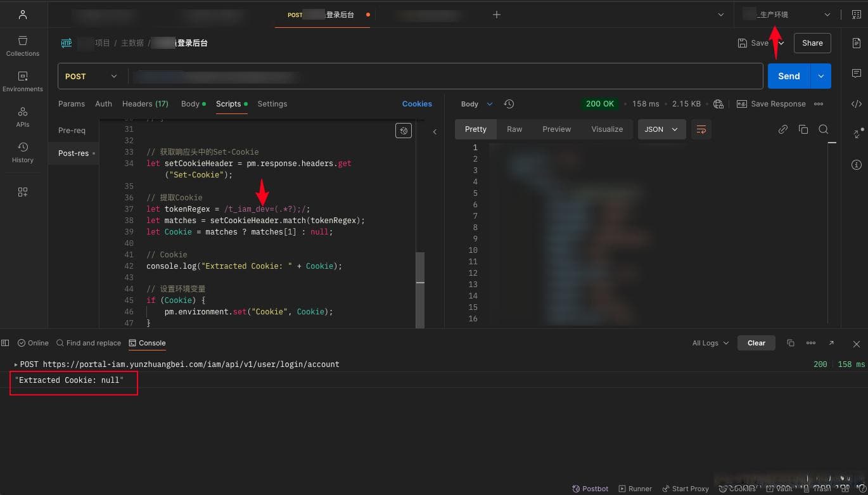Open the History sidebar panel
This screenshot has height=495, width=868.
tap(23, 153)
